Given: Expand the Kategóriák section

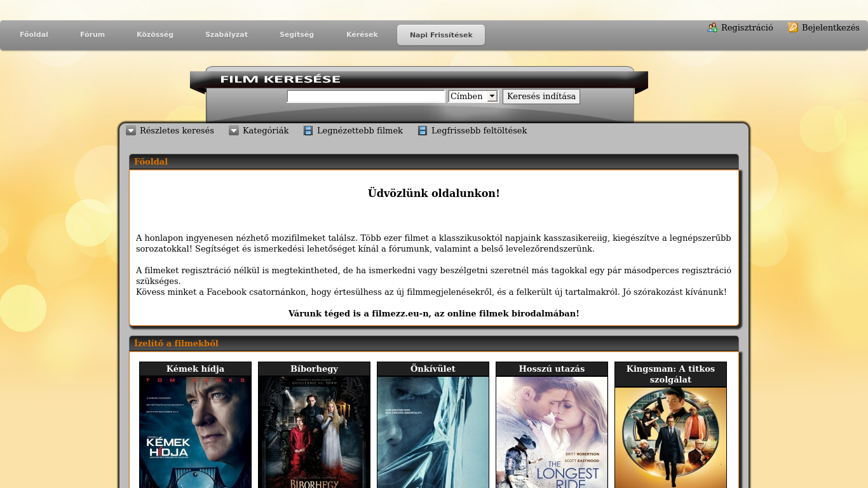Looking at the screenshot, I should (x=234, y=130).
